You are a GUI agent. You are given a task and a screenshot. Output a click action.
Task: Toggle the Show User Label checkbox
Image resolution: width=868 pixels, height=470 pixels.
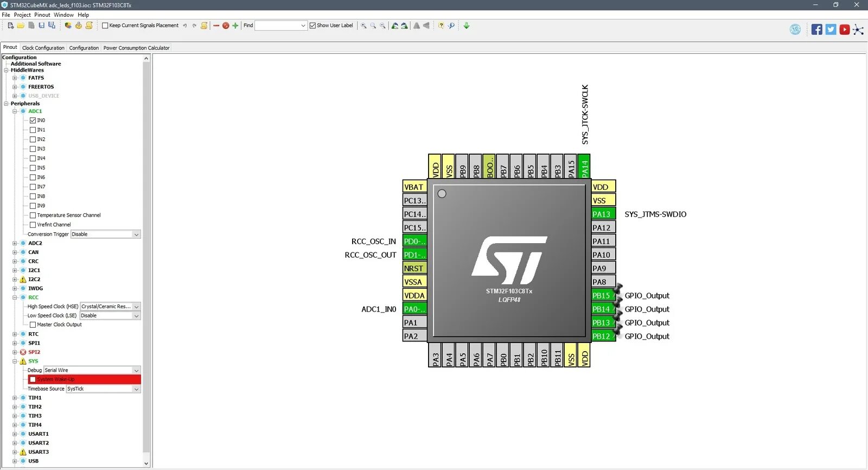tap(312, 26)
